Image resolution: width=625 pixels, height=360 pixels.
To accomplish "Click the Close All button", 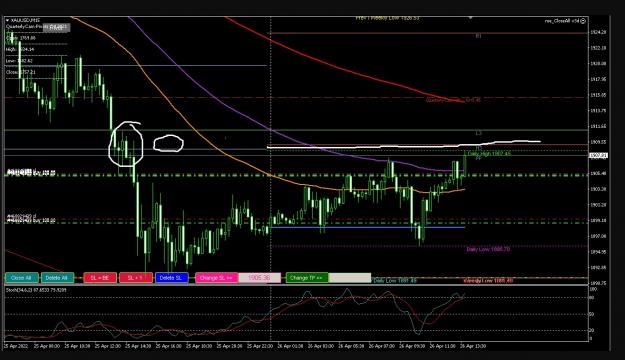I will 22,277.
